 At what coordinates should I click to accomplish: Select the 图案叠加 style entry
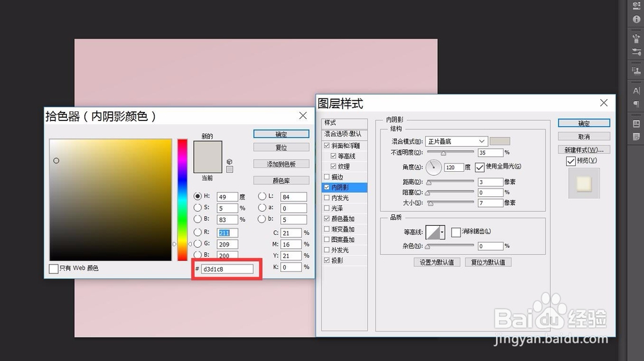[x=344, y=239]
